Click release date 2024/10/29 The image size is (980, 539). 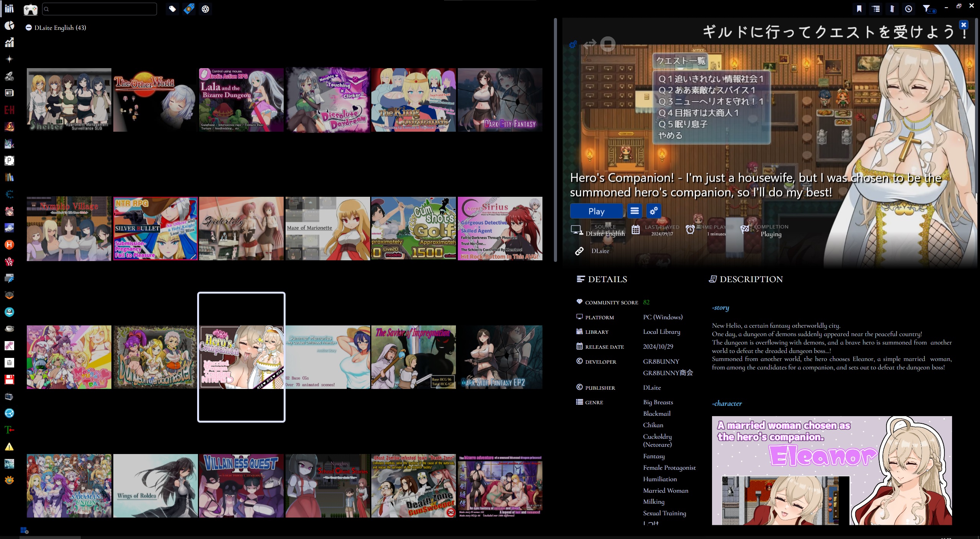click(x=658, y=346)
